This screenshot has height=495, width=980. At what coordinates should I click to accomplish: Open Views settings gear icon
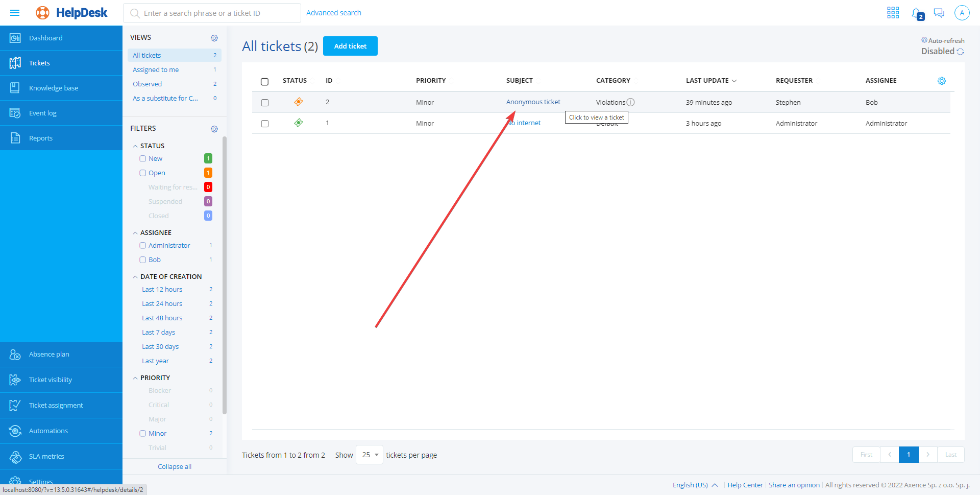tap(214, 38)
